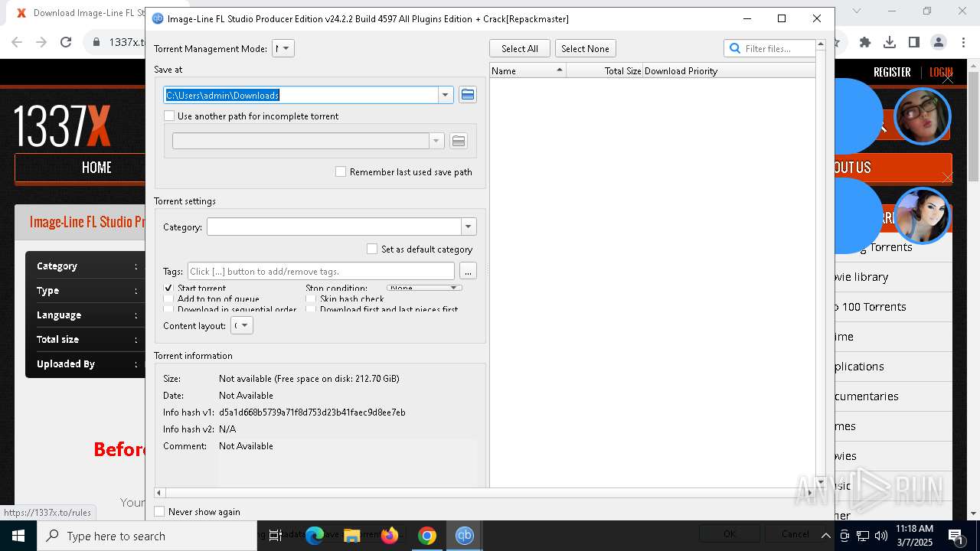Open Chrome downloads icon

(x=890, y=42)
